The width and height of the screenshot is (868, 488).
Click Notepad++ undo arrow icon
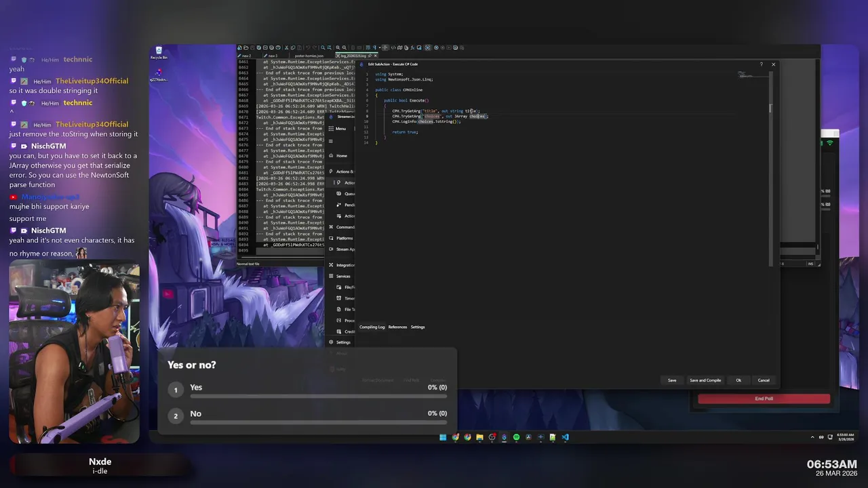[308, 47]
